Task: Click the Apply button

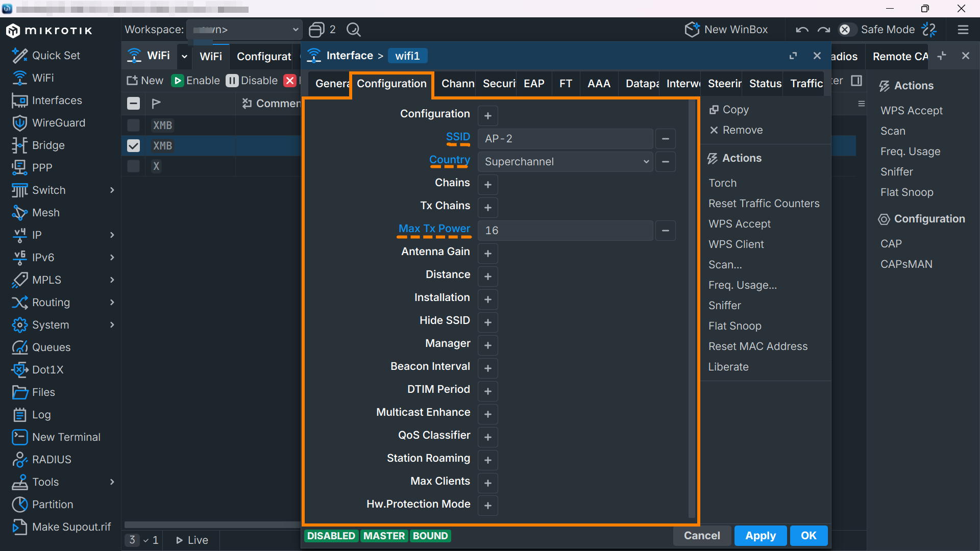Action: pos(760,536)
